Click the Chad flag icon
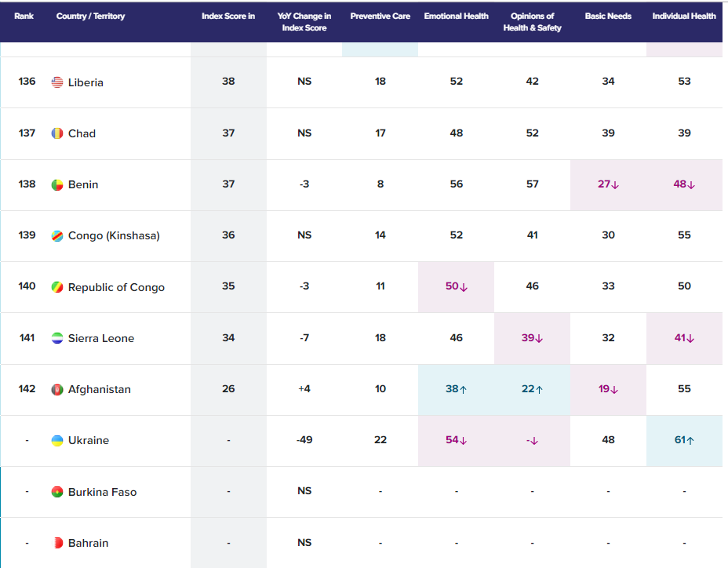728x568 pixels. pos(57,133)
